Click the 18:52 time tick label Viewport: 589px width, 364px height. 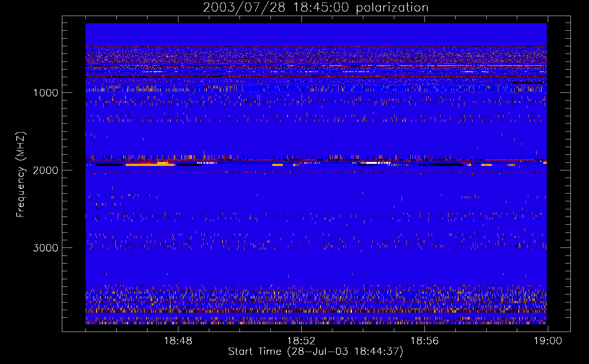tap(301, 341)
